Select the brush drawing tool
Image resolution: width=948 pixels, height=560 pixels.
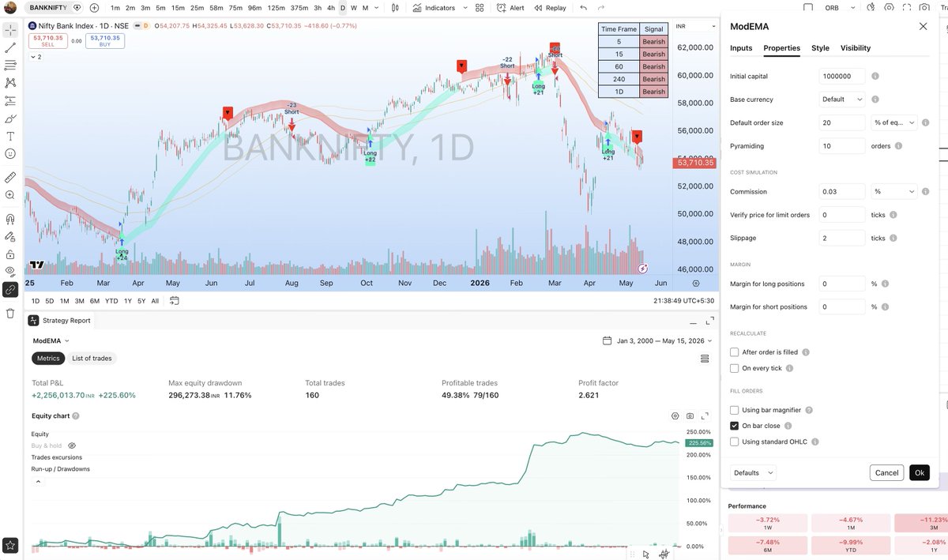[10, 118]
